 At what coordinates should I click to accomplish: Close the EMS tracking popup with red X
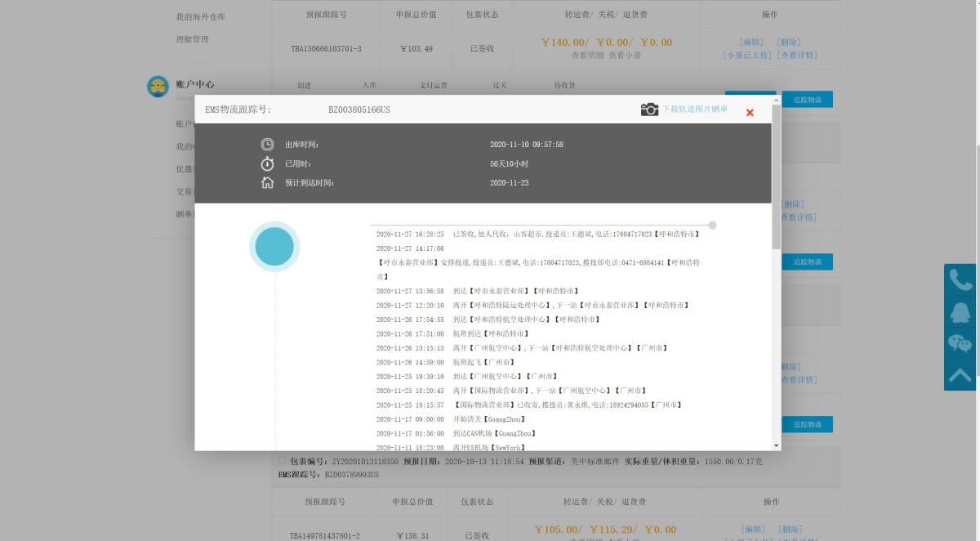click(x=750, y=112)
